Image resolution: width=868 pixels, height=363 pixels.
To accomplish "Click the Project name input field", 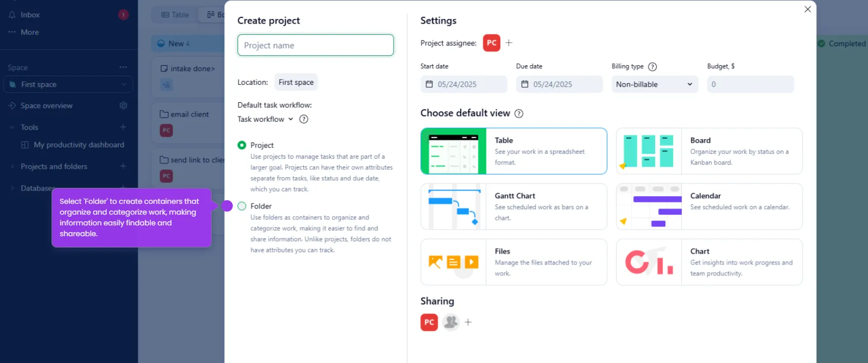I will [315, 45].
